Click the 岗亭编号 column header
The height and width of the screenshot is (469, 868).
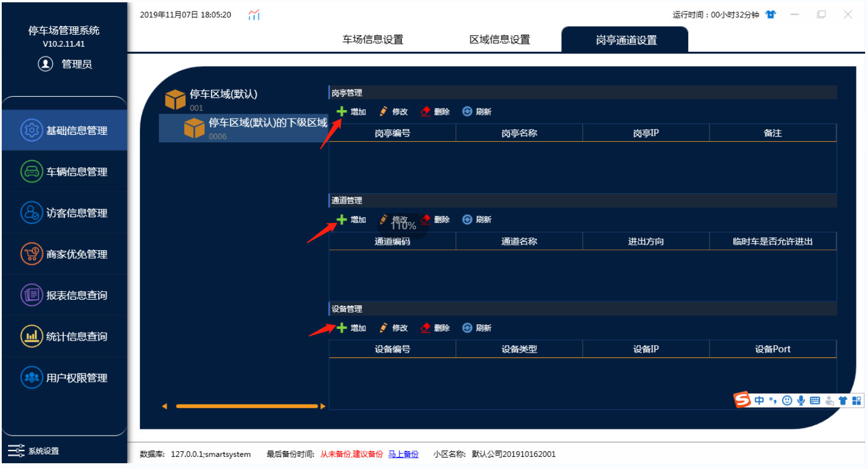pyautogui.click(x=393, y=133)
